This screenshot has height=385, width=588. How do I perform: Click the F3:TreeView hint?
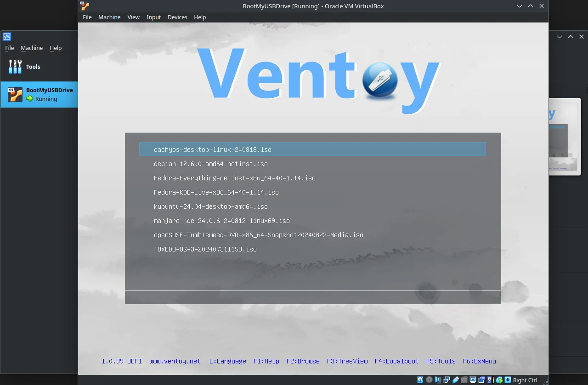[x=347, y=361]
